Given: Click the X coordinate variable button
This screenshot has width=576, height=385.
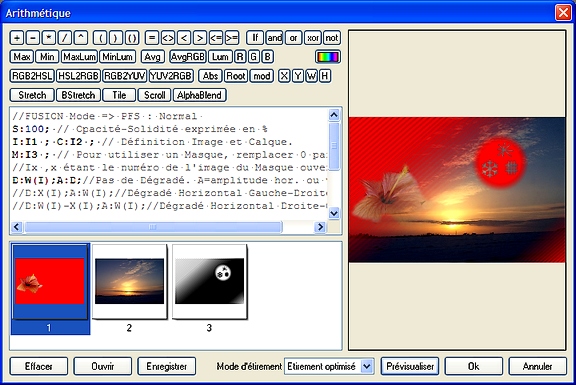Looking at the screenshot, I should [x=284, y=76].
